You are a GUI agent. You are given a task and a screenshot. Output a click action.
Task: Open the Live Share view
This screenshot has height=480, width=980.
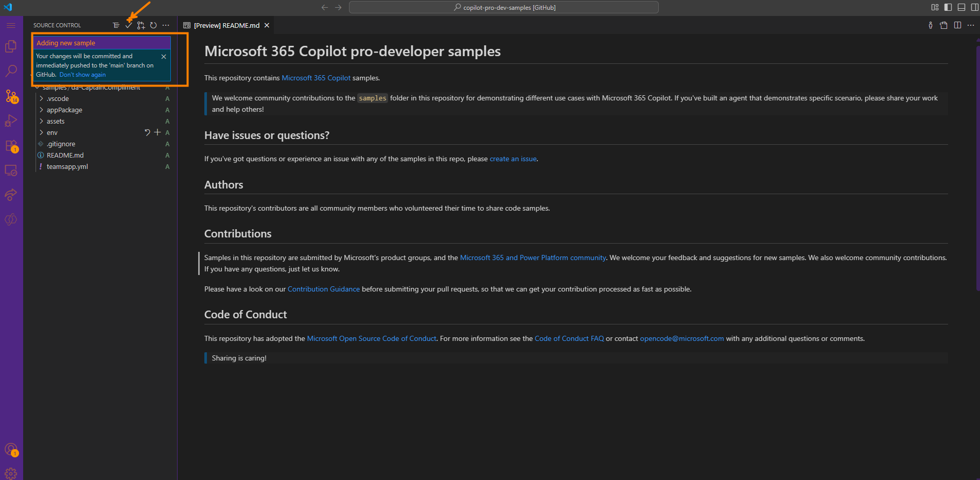click(11, 195)
